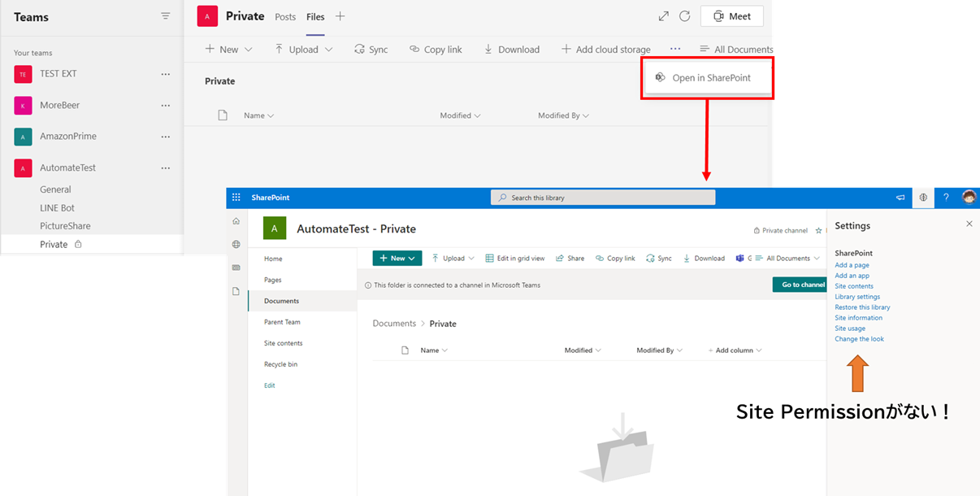Click the page icon in SharePoint left rail
Viewport: 980px width, 496px height.
(236, 291)
